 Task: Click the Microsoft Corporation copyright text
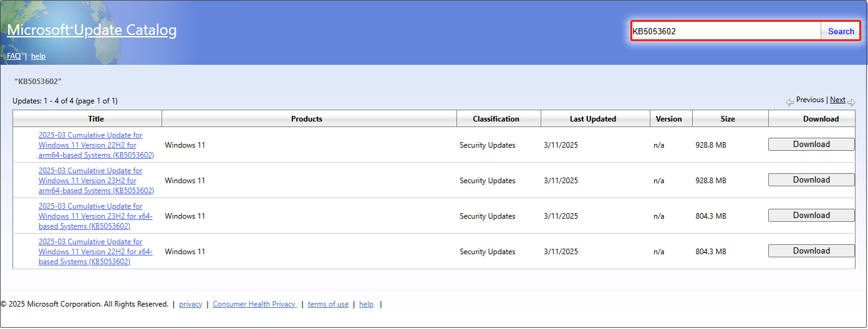tap(84, 304)
